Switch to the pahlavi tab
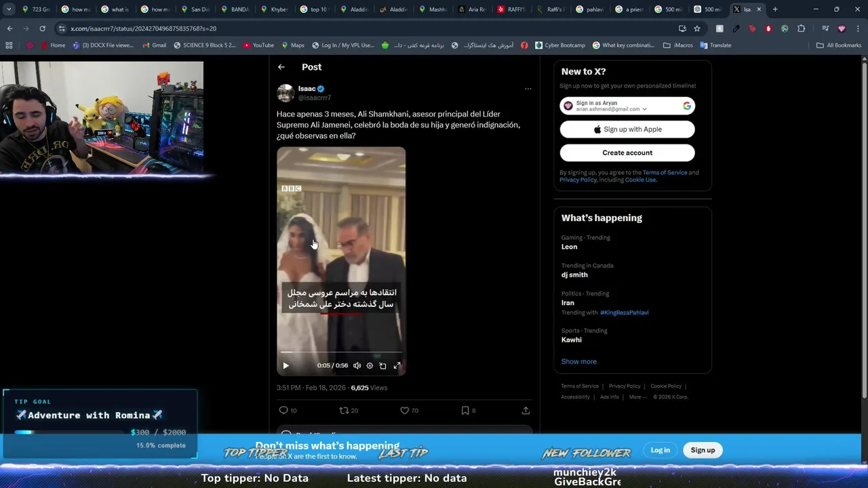 (x=589, y=9)
